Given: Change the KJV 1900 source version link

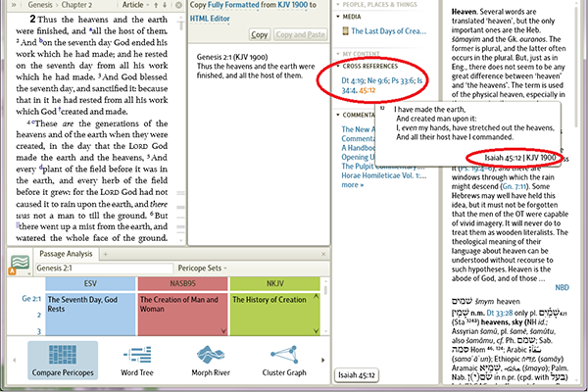Looking at the screenshot, I should (x=292, y=5).
